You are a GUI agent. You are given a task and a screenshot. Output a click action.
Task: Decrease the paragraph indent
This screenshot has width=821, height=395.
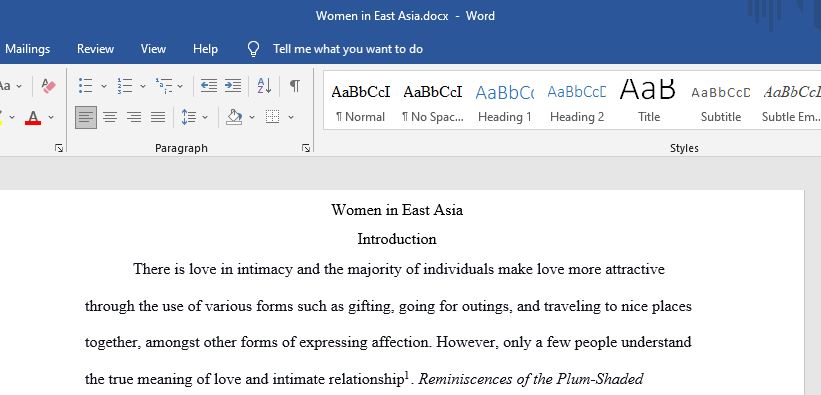(x=209, y=86)
